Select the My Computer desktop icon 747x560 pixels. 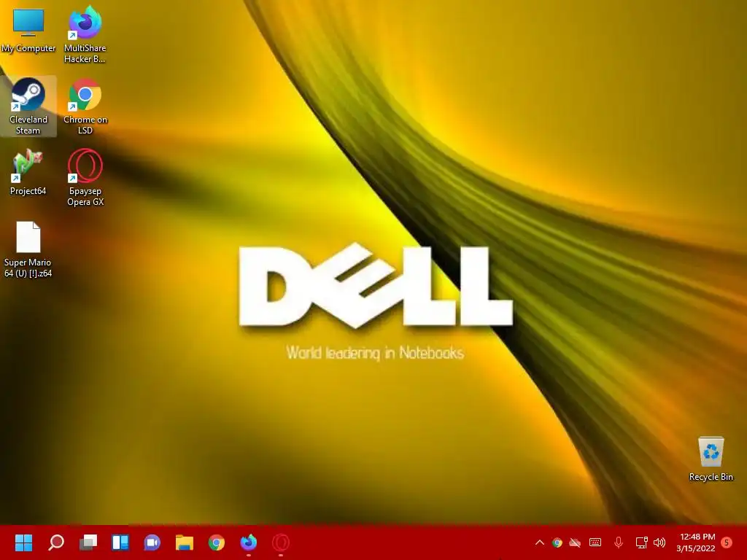[x=28, y=31]
